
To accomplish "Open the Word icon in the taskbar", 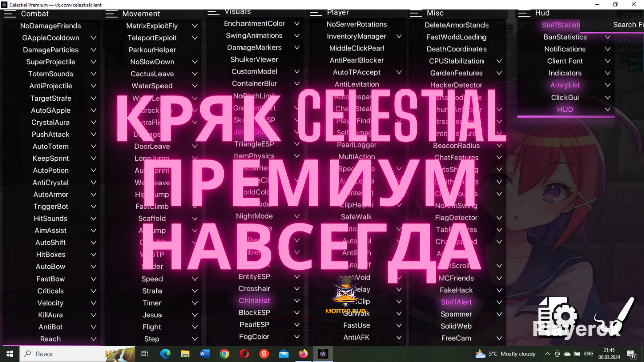I will pyautogui.click(x=205, y=354).
